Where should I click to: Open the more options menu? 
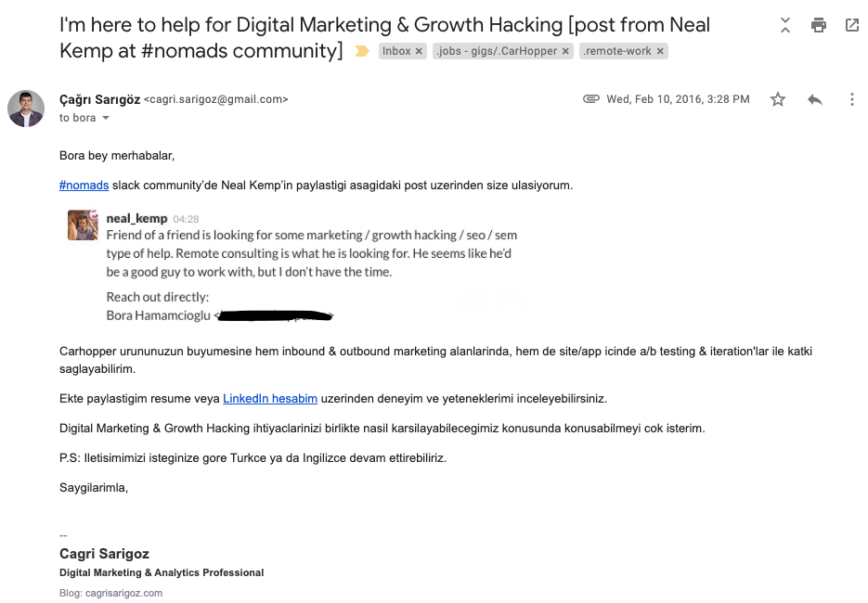[x=852, y=99]
